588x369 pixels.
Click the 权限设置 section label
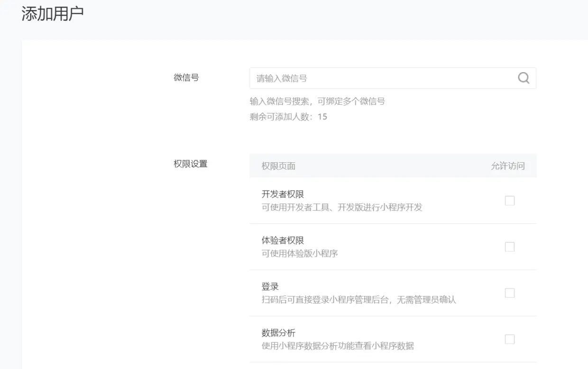coord(191,164)
